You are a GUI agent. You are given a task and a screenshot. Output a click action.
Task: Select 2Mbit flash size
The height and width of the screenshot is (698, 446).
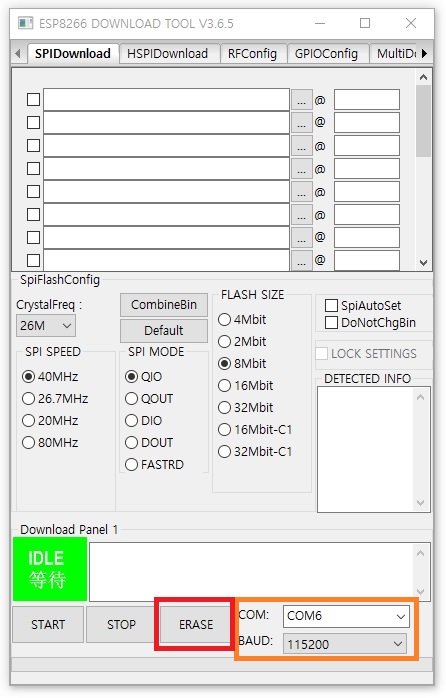tap(242, 341)
